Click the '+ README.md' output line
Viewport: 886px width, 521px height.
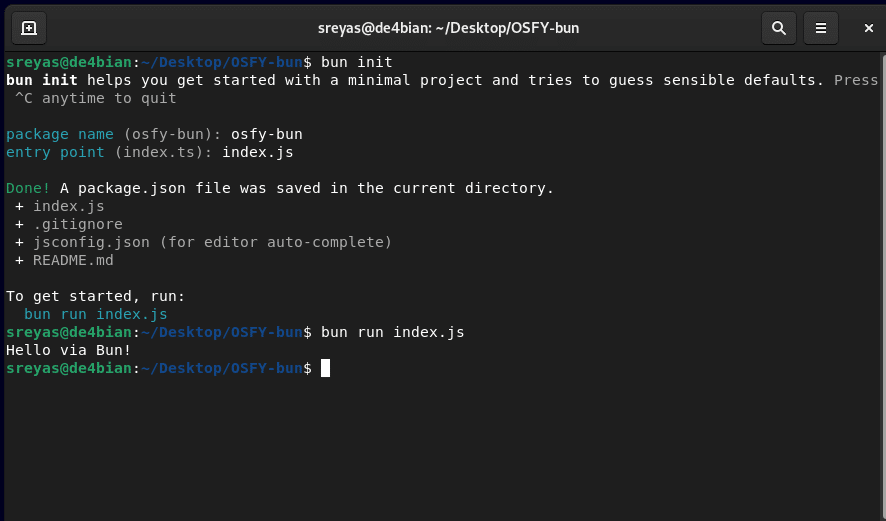pyautogui.click(x=64, y=260)
